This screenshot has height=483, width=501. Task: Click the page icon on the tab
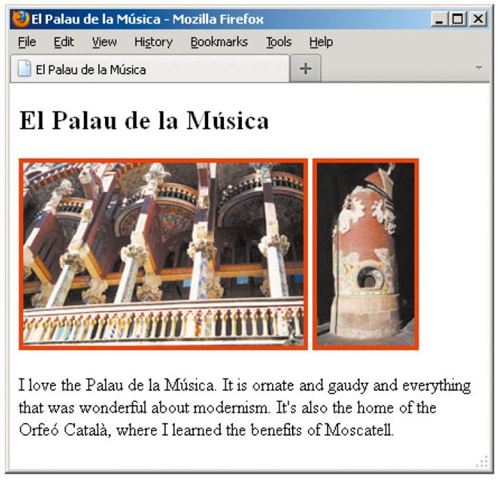(x=24, y=69)
